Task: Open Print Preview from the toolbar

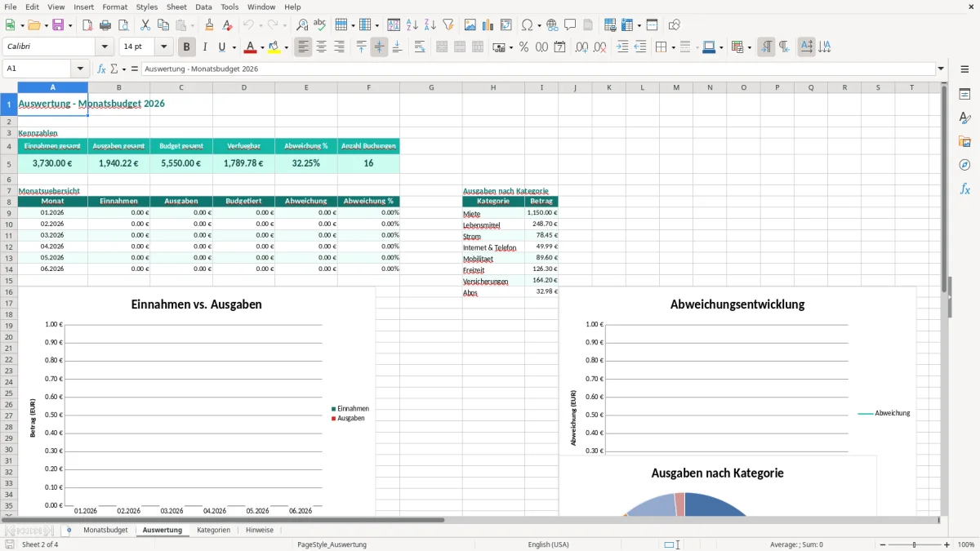Action: [x=123, y=25]
